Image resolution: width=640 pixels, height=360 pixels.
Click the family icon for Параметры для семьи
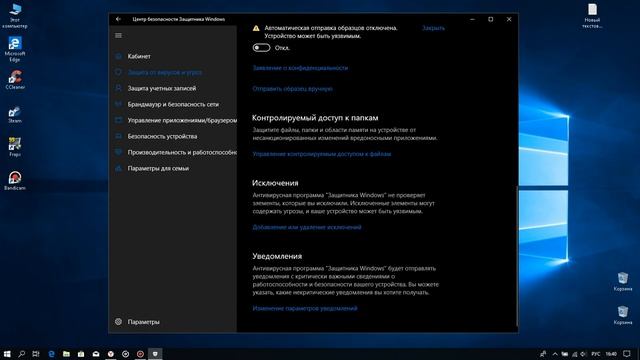click(x=118, y=168)
